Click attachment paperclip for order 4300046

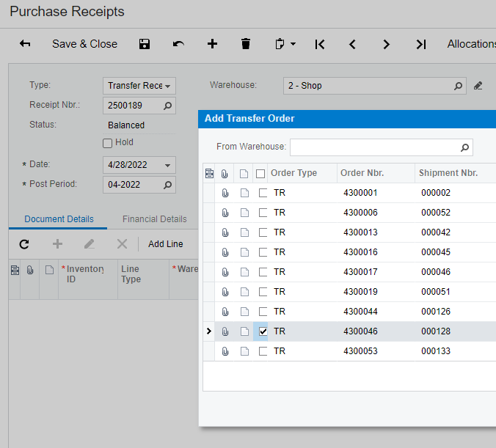225,331
